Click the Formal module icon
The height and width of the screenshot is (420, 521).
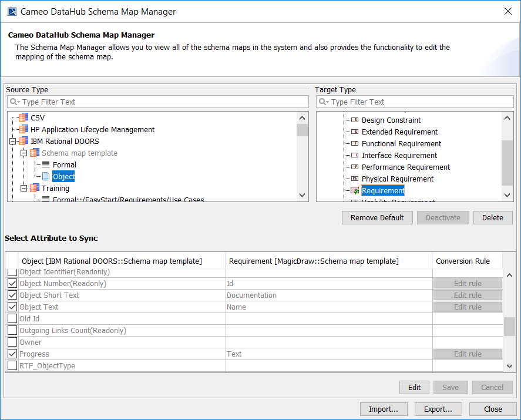tap(46, 165)
